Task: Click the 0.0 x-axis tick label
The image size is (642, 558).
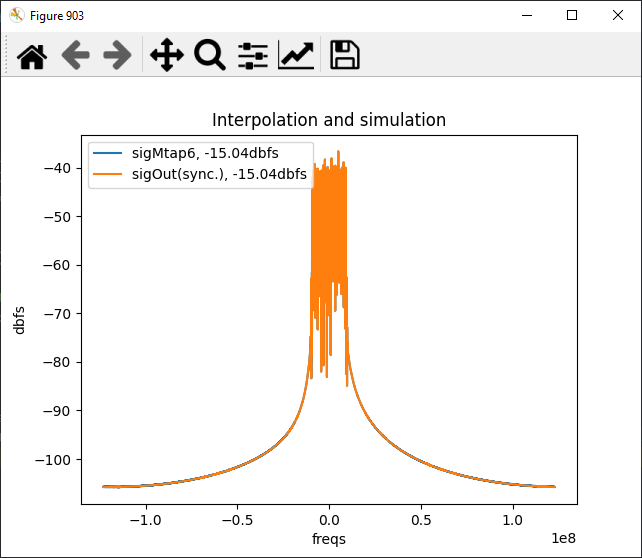Action: tap(329, 520)
